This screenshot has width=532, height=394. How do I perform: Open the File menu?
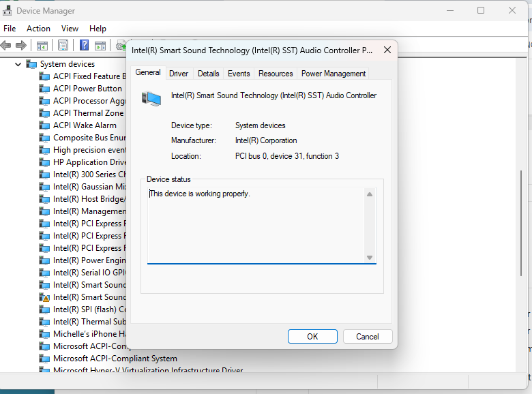[10, 29]
